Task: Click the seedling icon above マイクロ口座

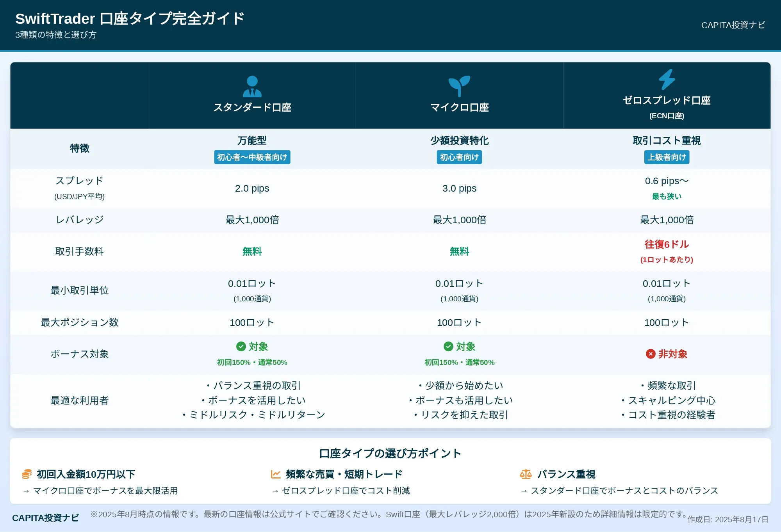Action: click(x=459, y=86)
